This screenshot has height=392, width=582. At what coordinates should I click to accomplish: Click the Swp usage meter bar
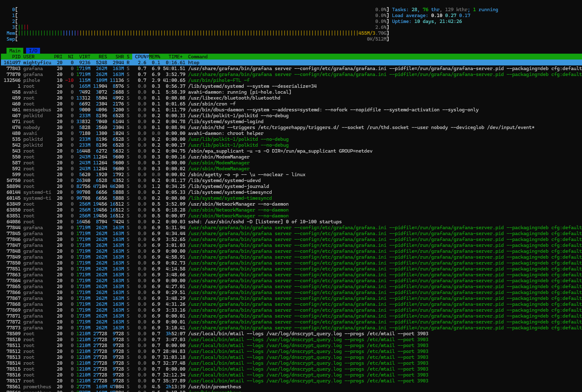[x=198, y=39]
